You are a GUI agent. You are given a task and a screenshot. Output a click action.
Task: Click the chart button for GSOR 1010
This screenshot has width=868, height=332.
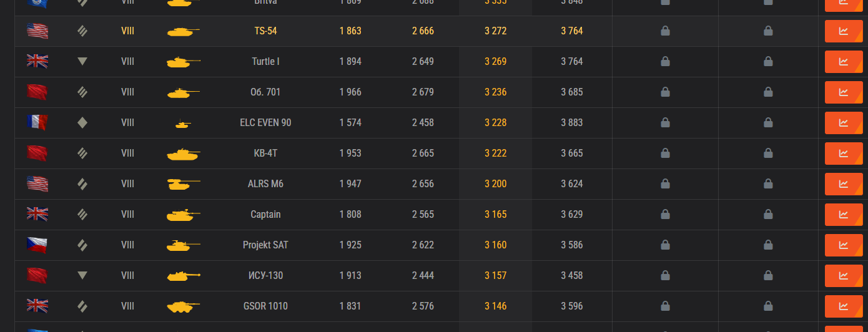tap(844, 306)
